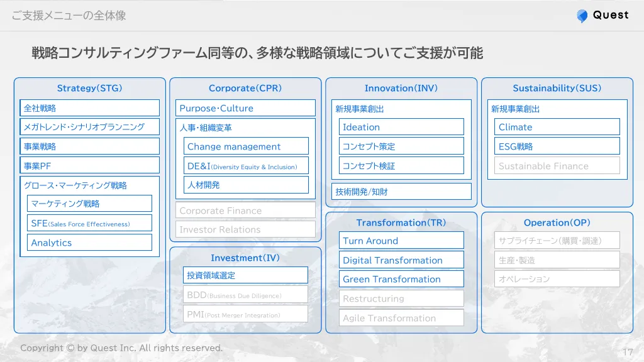Select the Purpose・Culture box
The height and width of the screenshot is (362, 644).
tap(246, 108)
